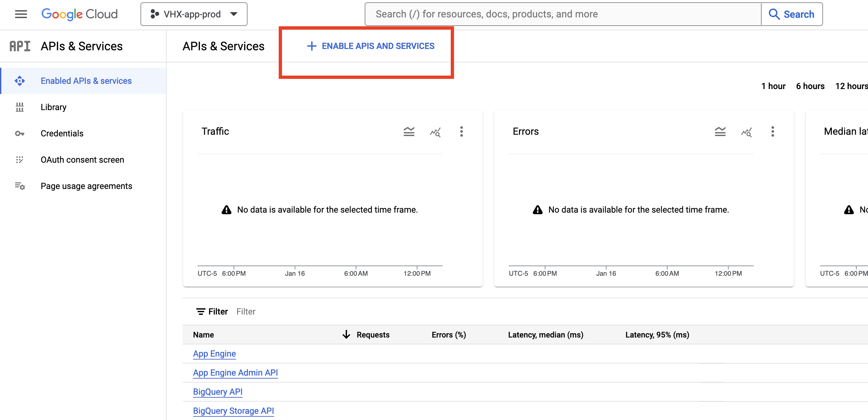The image size is (868, 420).
Task: Click the sort arrow next to Requests
Action: coord(346,335)
